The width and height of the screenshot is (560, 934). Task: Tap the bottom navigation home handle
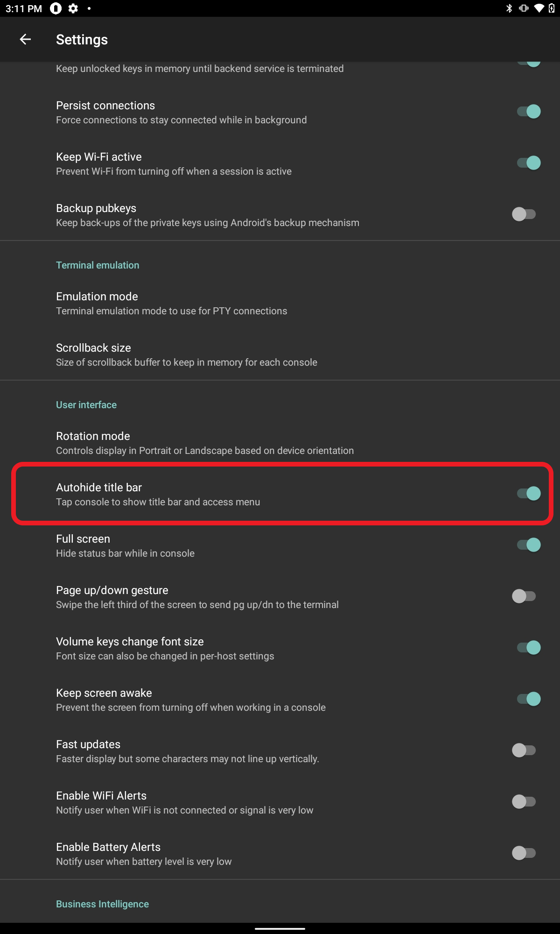coord(280,928)
